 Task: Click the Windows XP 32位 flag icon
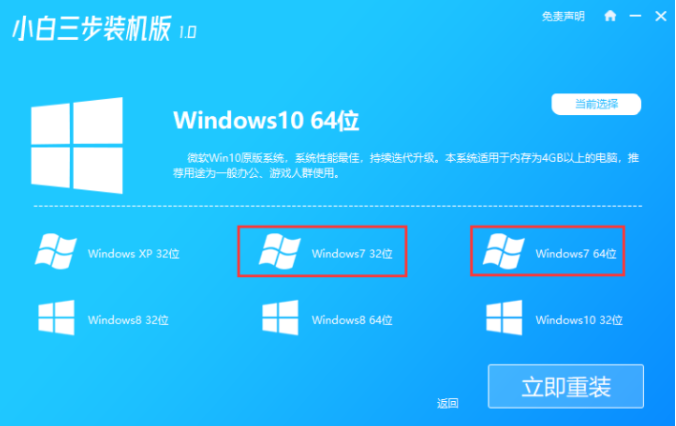tap(56, 251)
